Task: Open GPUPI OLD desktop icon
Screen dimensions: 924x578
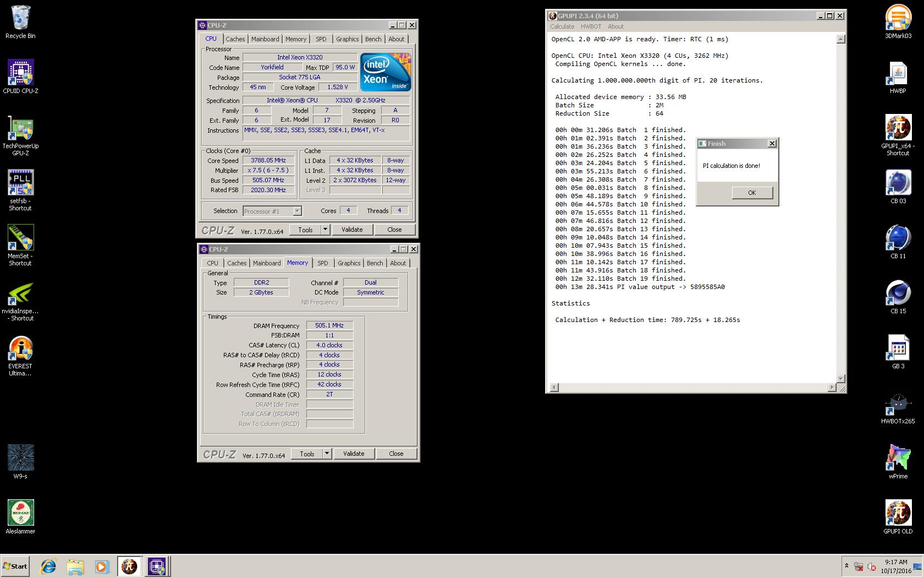Action: [x=898, y=517]
